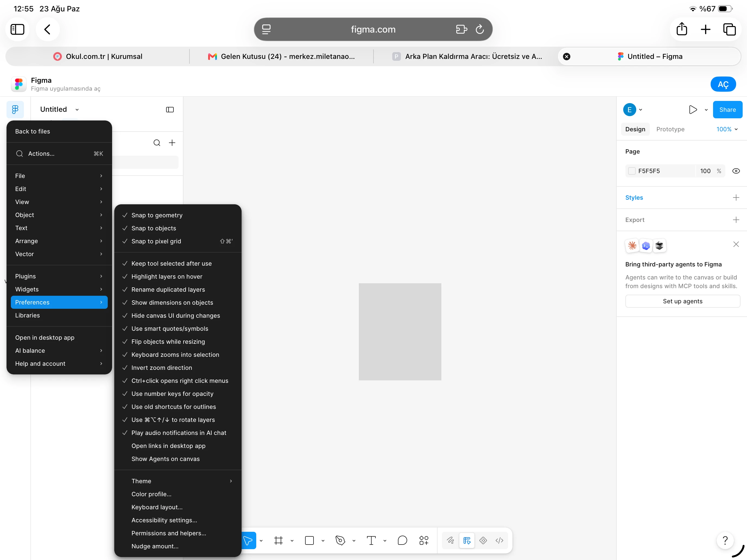
Task: Click the Safari sidebar toggle icon
Action: point(18,29)
